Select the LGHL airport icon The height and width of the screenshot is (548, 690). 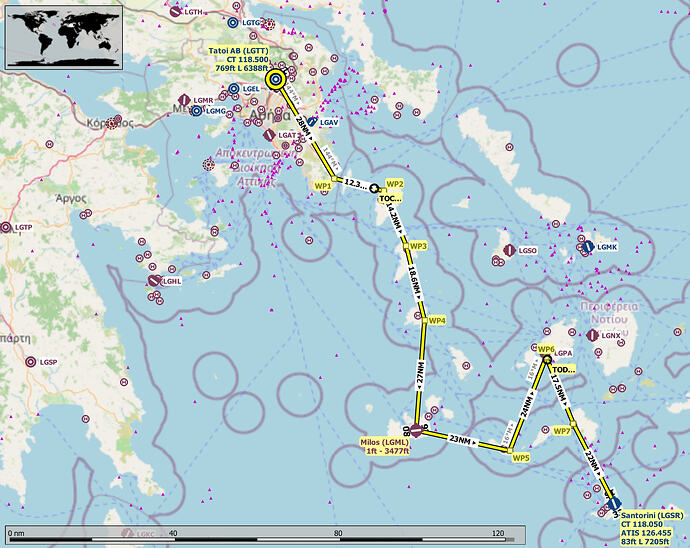click(154, 281)
